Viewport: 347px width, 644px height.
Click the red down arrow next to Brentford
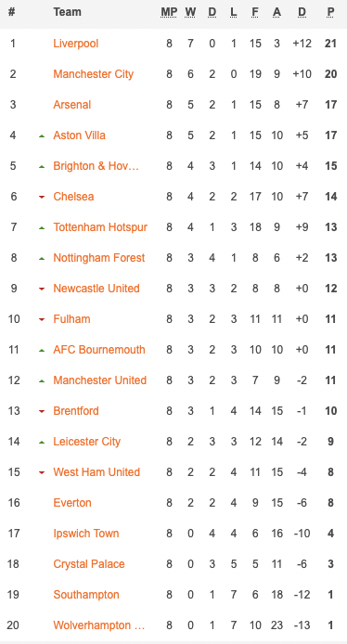point(42,411)
